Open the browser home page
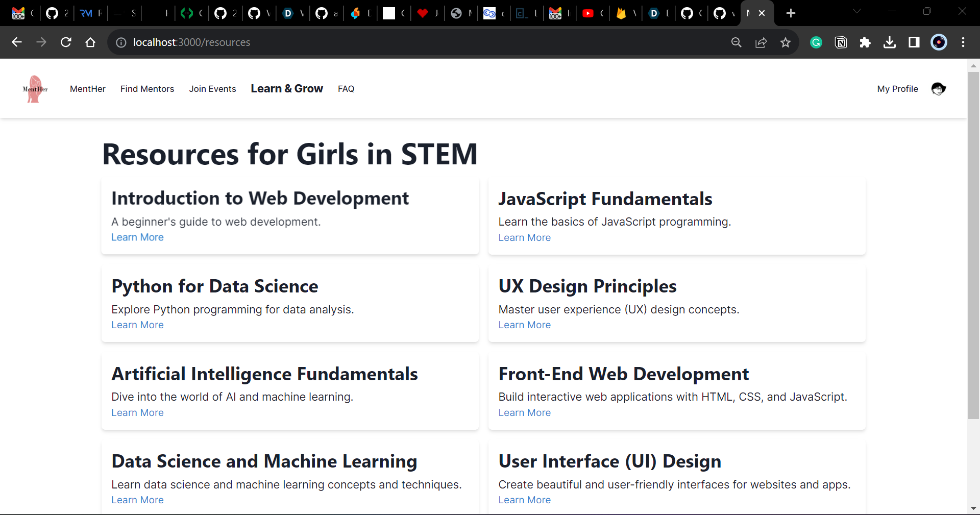The width and height of the screenshot is (980, 515). (90, 42)
